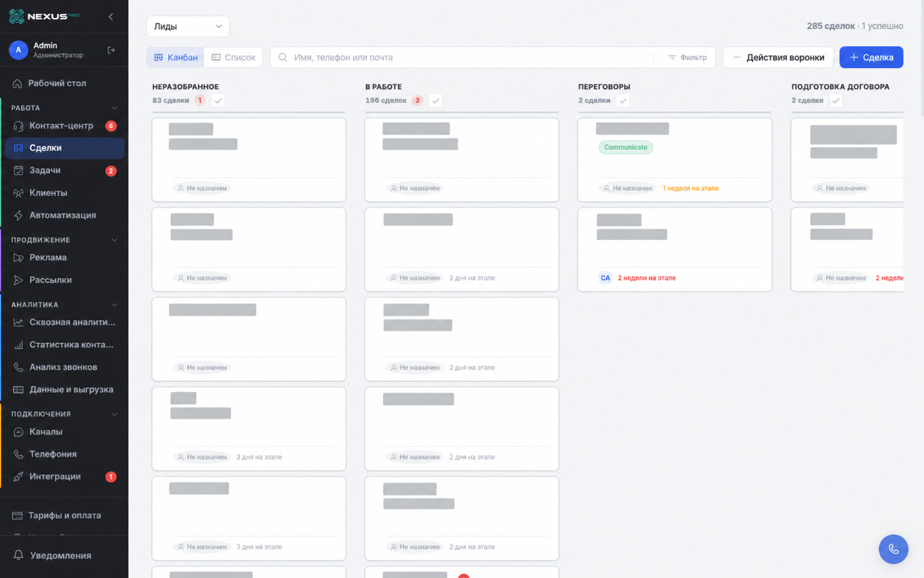Click the НЕРАЗОБРАННОЕ column header
924x578 pixels.
[x=186, y=87]
